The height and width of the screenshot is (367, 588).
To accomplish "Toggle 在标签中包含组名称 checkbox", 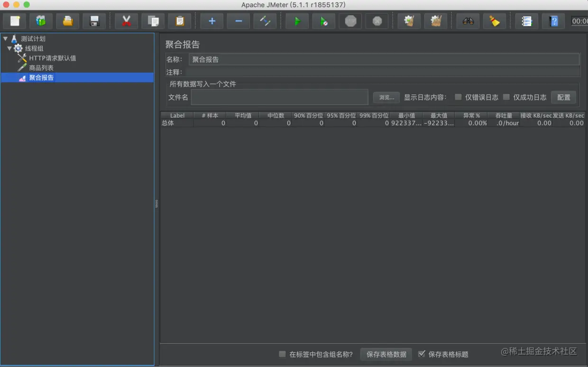I will [x=282, y=354].
